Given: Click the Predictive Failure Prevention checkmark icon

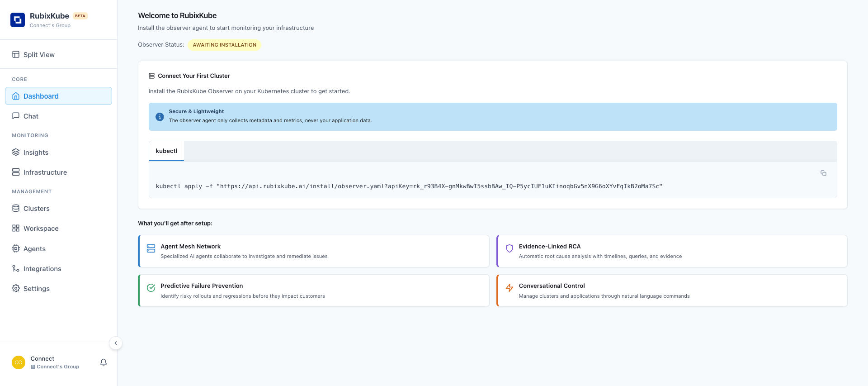Looking at the screenshot, I should pos(151,288).
